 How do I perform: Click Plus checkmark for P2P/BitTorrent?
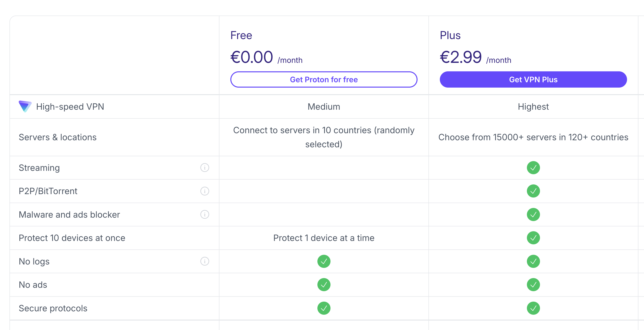(533, 191)
